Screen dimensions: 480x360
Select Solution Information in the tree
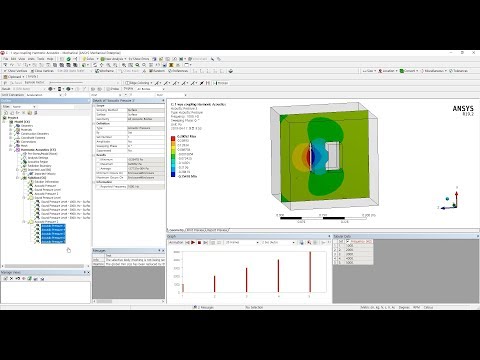[46, 182]
